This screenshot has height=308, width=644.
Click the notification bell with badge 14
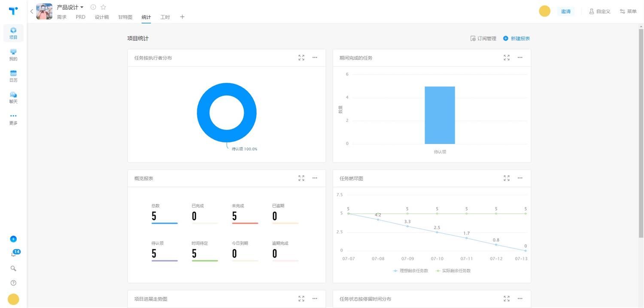(x=14, y=254)
